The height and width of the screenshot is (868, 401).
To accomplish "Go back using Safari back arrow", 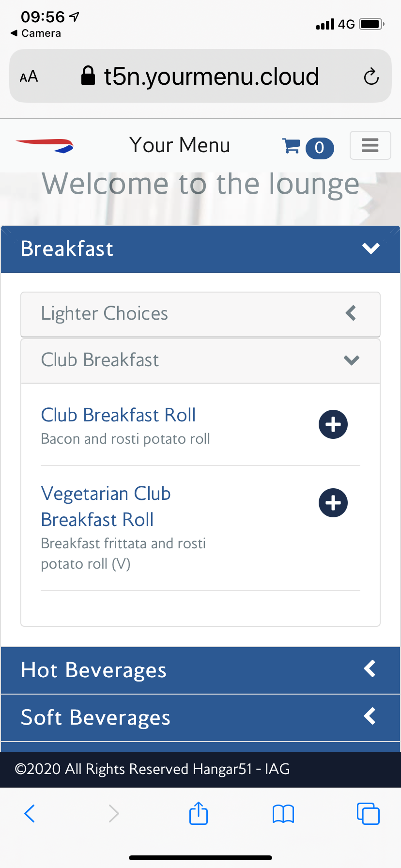I will [30, 813].
